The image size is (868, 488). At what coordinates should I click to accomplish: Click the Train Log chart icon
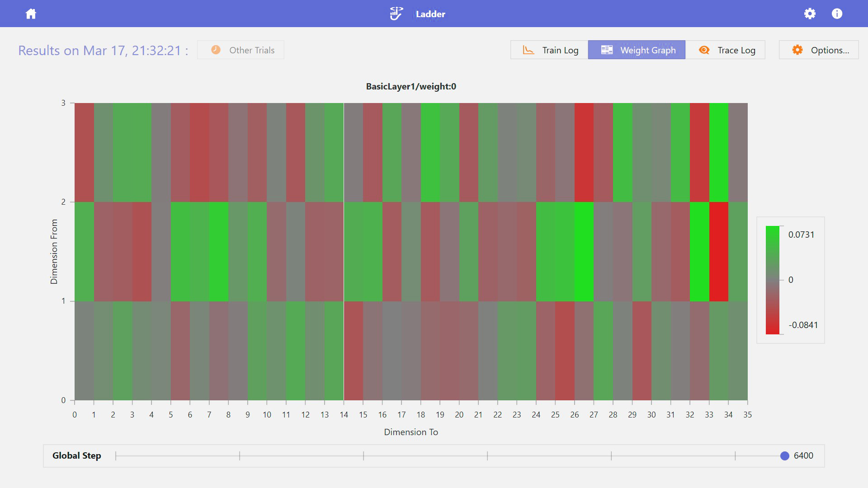click(528, 50)
